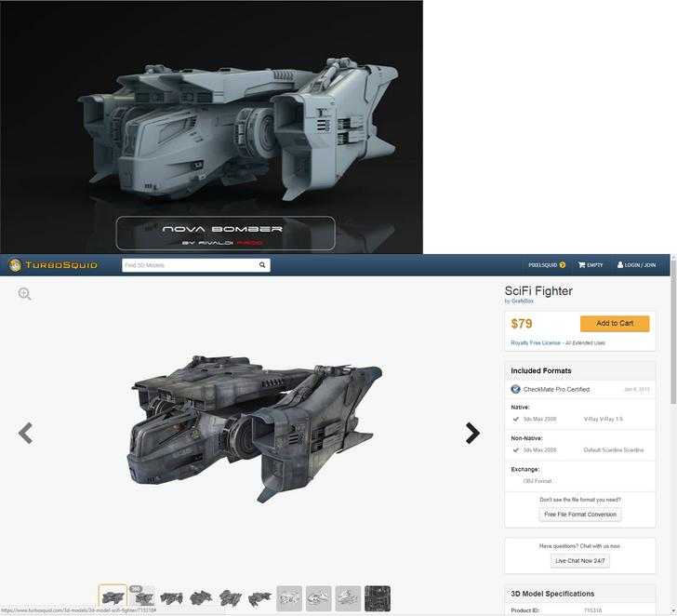Select the first highlighted thumbnail

(113, 597)
